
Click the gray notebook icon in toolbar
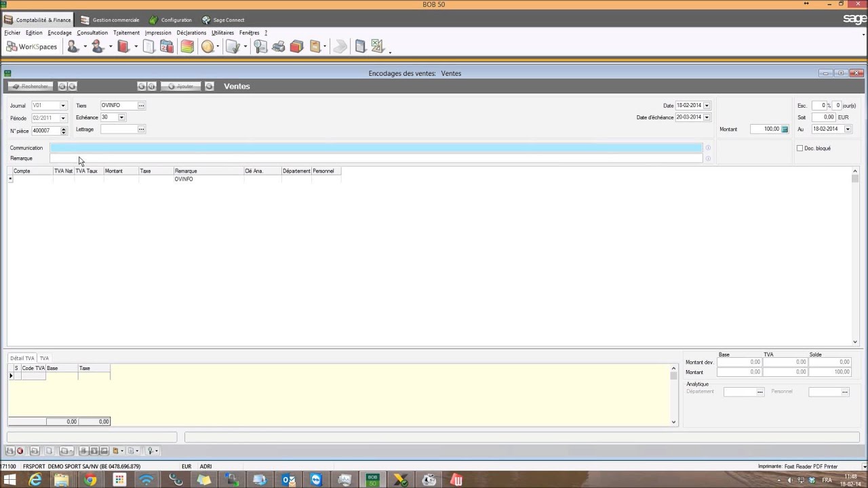[360, 47]
